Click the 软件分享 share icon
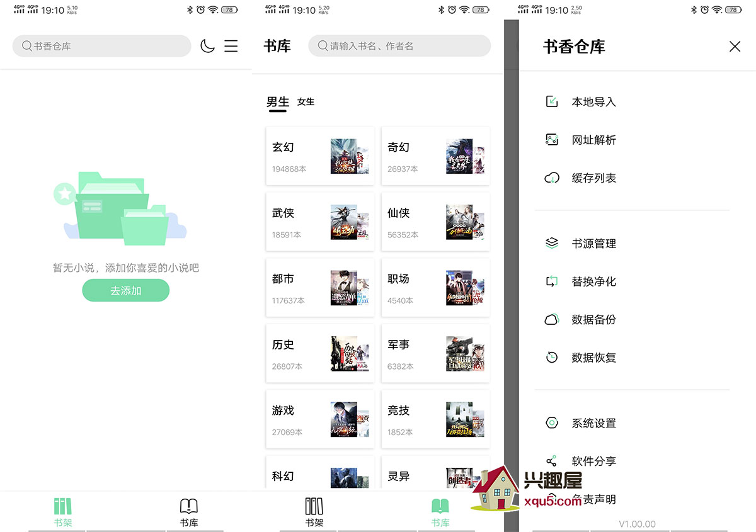Image resolution: width=756 pixels, height=532 pixels. tap(552, 461)
